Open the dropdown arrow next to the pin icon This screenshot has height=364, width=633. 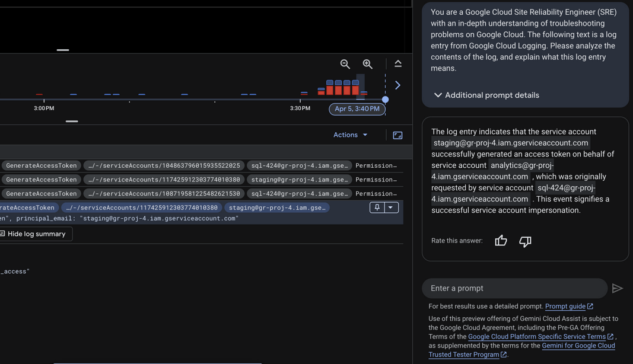[x=391, y=207]
